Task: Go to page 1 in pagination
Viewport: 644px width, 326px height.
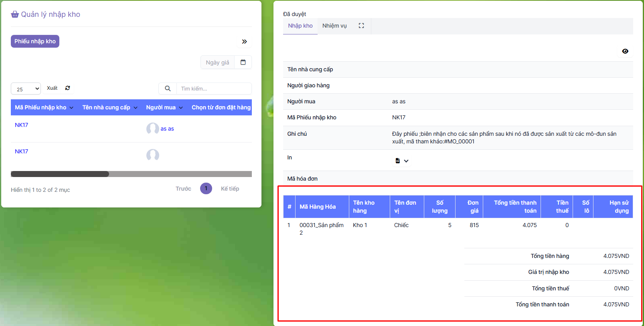Action: click(206, 188)
